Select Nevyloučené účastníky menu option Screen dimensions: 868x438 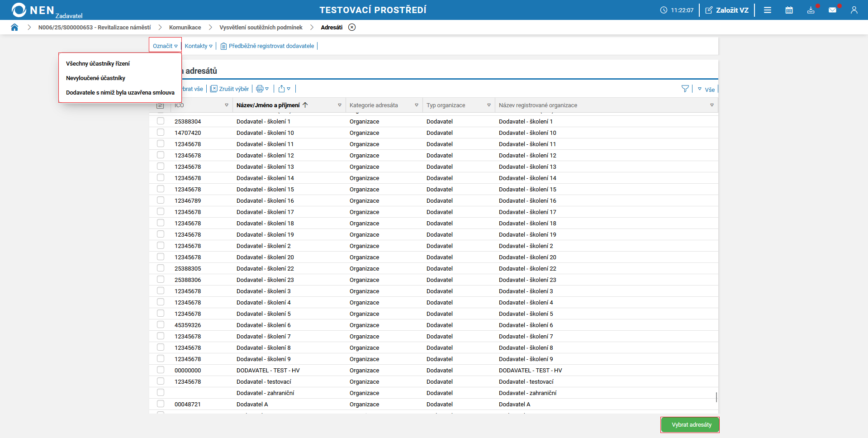click(95, 78)
